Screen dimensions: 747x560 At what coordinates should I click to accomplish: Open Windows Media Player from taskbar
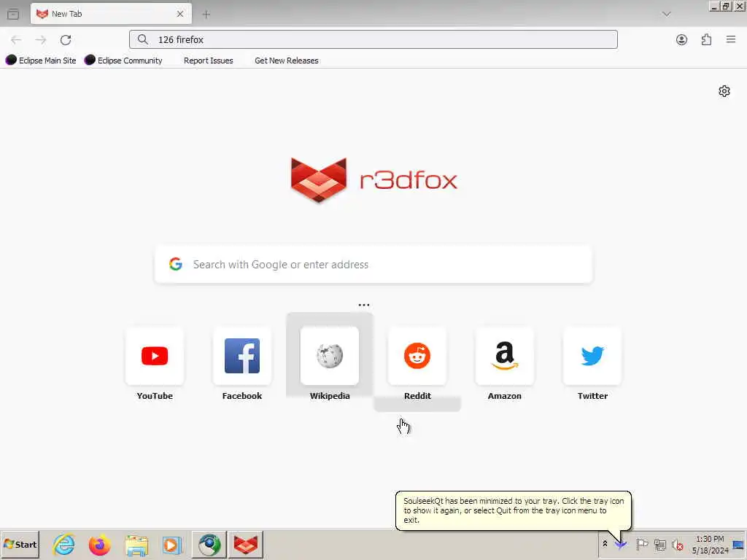pos(172,544)
